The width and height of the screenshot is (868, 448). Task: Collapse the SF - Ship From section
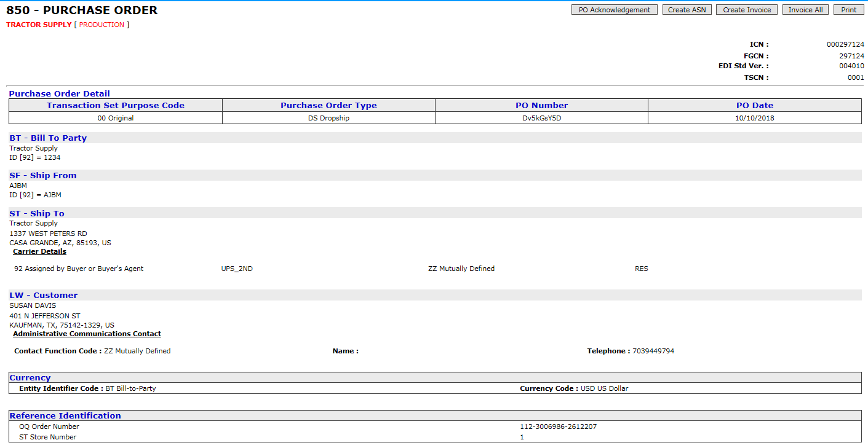pyautogui.click(x=42, y=175)
